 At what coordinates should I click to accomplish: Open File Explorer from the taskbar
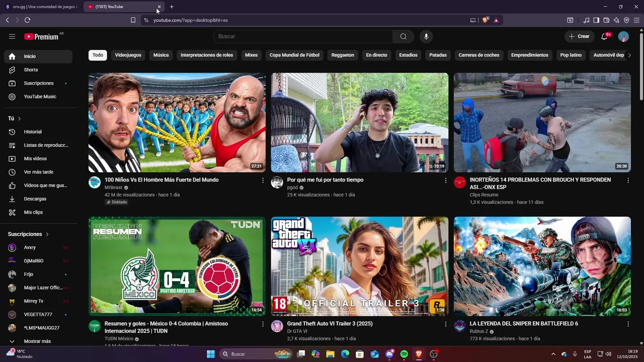pos(331,354)
